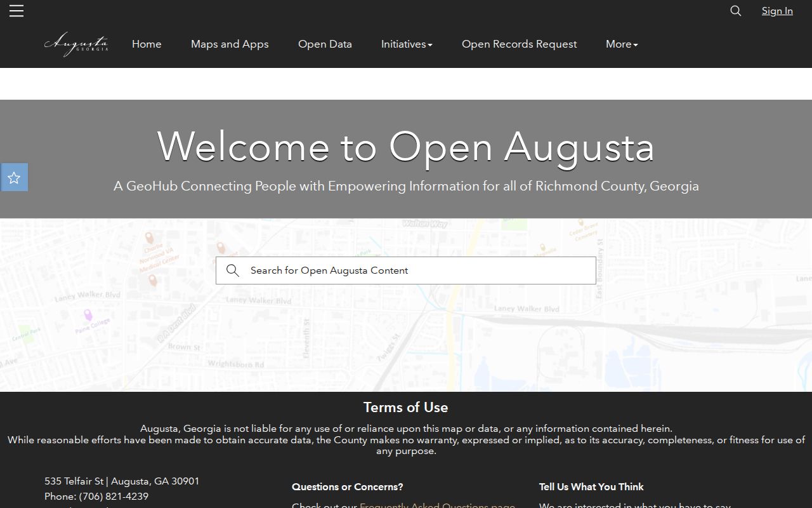Focus the Search for Open Augusta Content field
The width and height of the screenshot is (812, 508).
click(406, 271)
